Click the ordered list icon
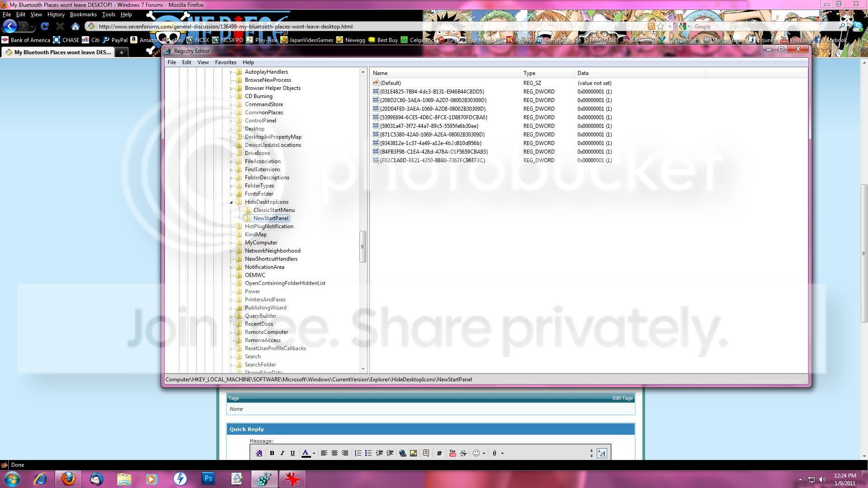 [358, 453]
